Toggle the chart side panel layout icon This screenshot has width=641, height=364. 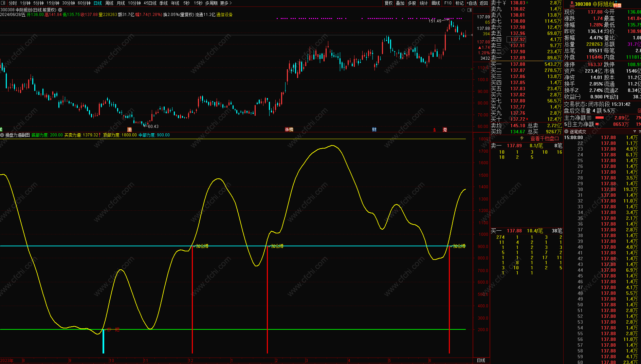click(x=470, y=10)
